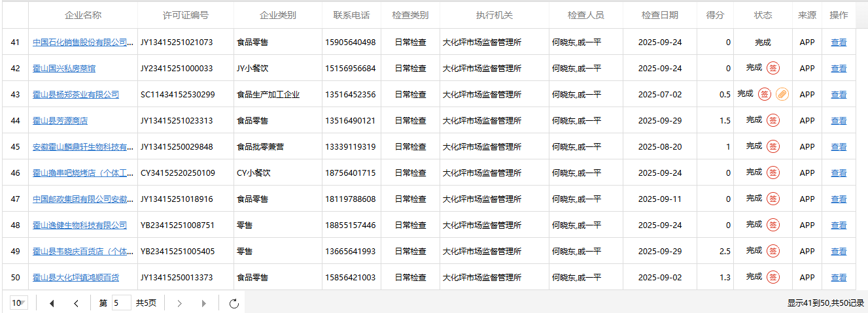
Task: Sort by the 检查日期 column header
Action: [659, 15]
